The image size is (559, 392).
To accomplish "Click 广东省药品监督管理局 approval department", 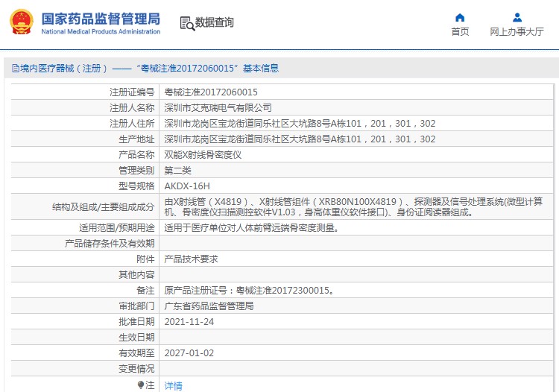I will (209, 306).
